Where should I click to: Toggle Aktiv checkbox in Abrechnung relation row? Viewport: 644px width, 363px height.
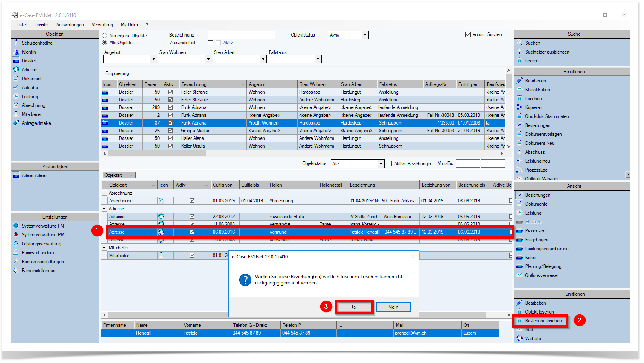click(x=192, y=201)
